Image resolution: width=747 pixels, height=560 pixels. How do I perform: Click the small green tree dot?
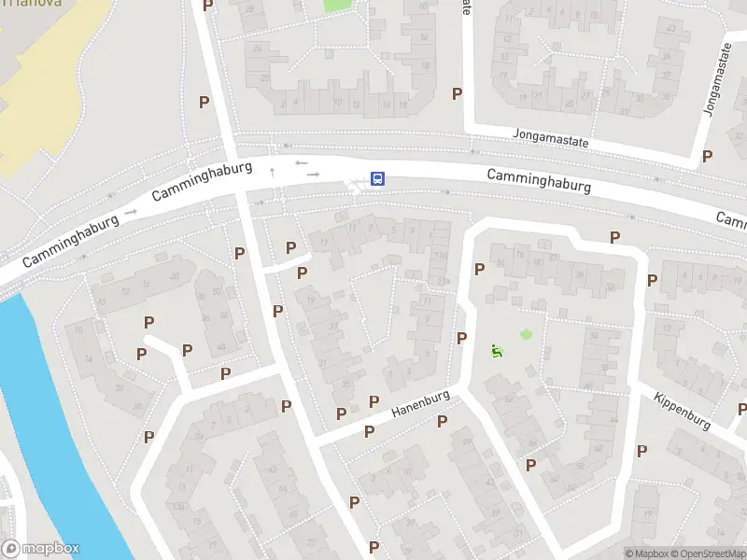(526, 334)
